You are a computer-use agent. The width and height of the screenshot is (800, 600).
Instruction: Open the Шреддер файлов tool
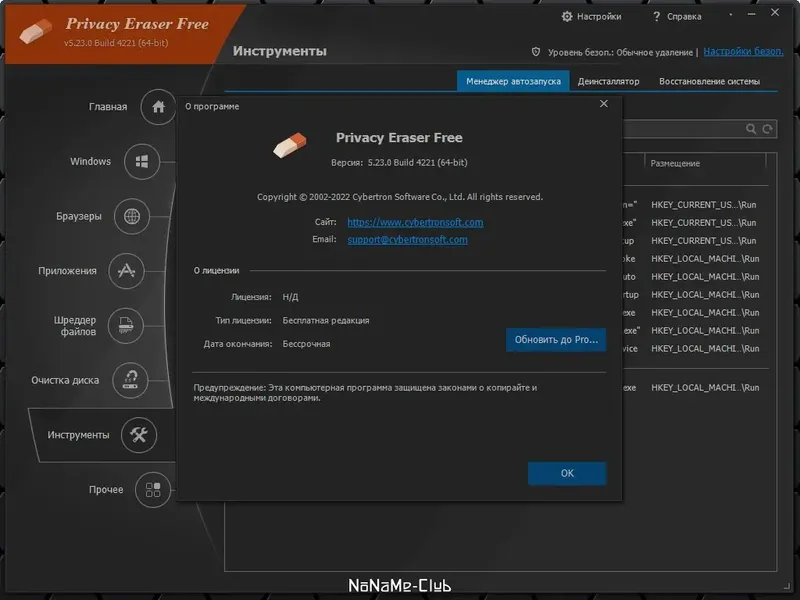pyautogui.click(x=126, y=326)
